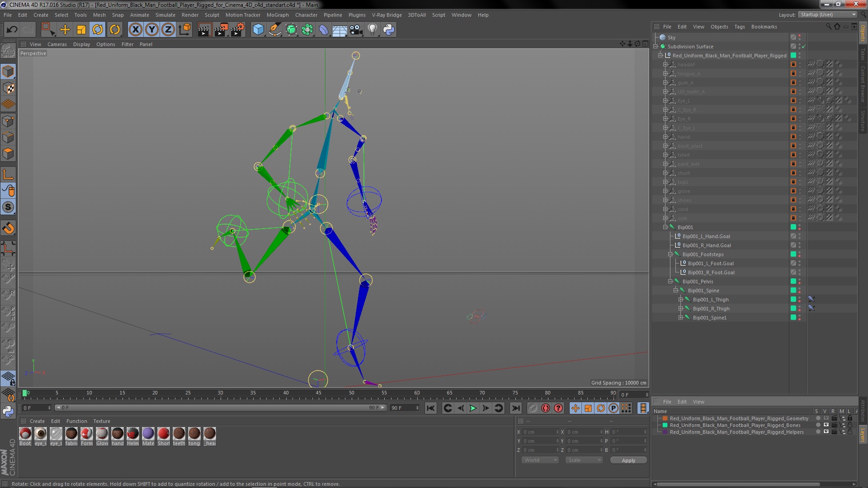868x488 pixels.
Task: Collapse the Bip001 hierarchy
Action: click(665, 227)
